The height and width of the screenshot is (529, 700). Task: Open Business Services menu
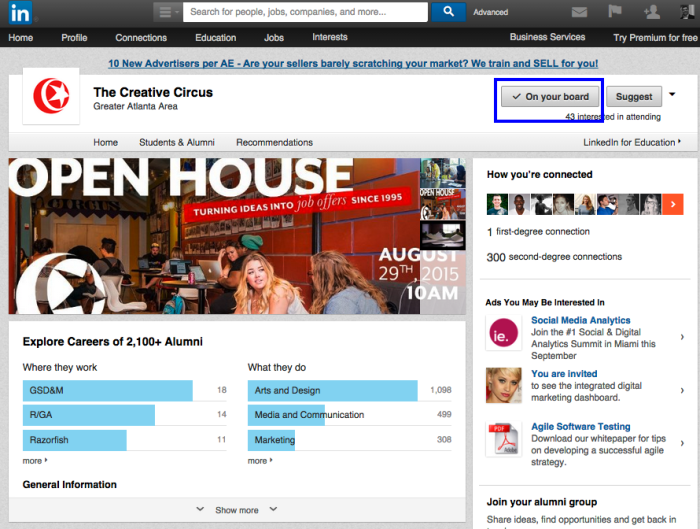(547, 37)
